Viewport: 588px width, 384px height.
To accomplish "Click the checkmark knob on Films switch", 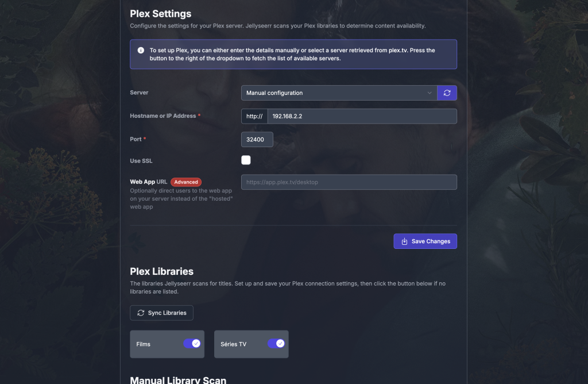I will point(196,343).
